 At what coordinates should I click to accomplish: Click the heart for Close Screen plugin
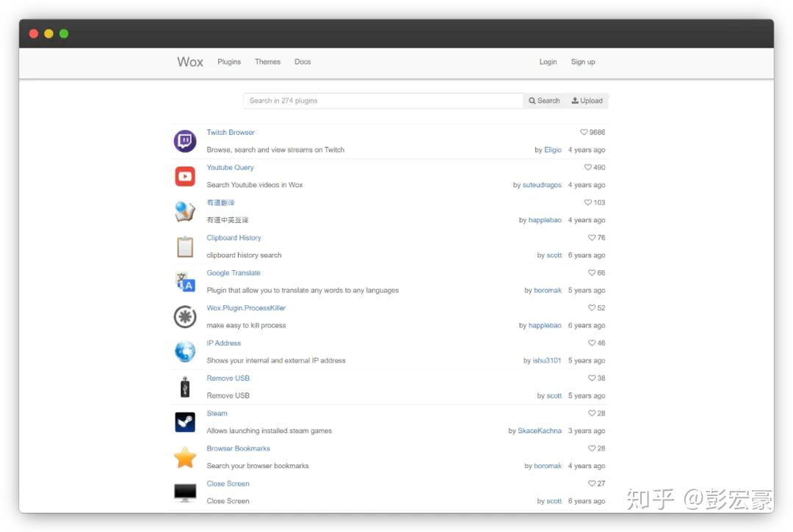tap(592, 484)
